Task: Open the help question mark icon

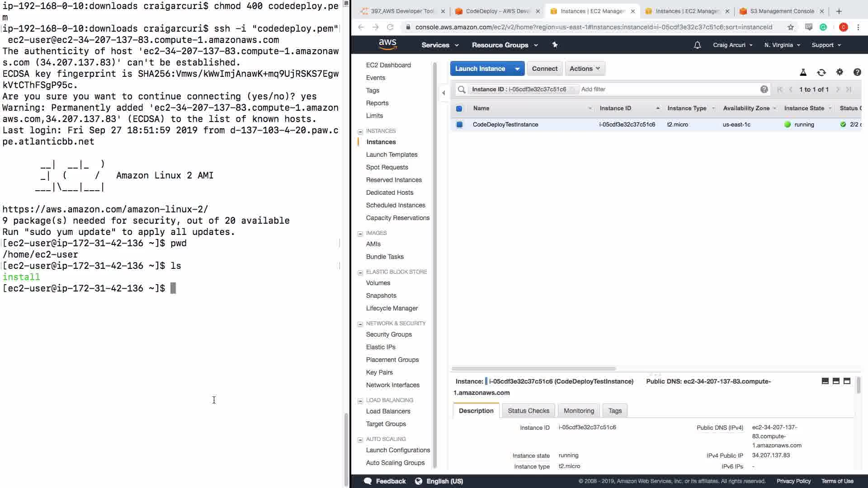Action: click(x=857, y=72)
